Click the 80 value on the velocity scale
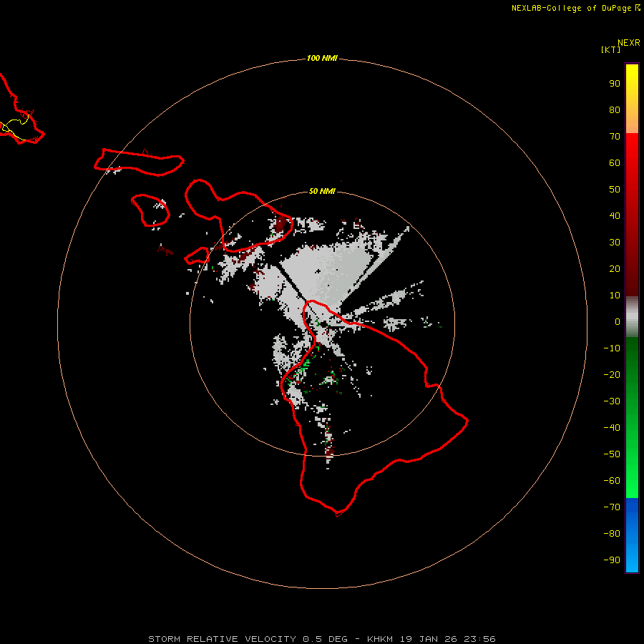Viewport: 644px width, 644px height. click(x=615, y=110)
